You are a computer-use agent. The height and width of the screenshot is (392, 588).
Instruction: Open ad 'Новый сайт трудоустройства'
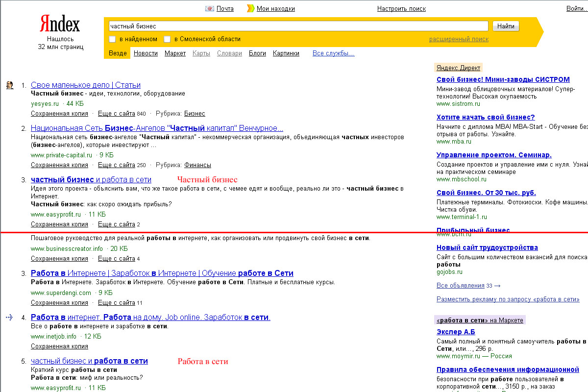coord(487,247)
